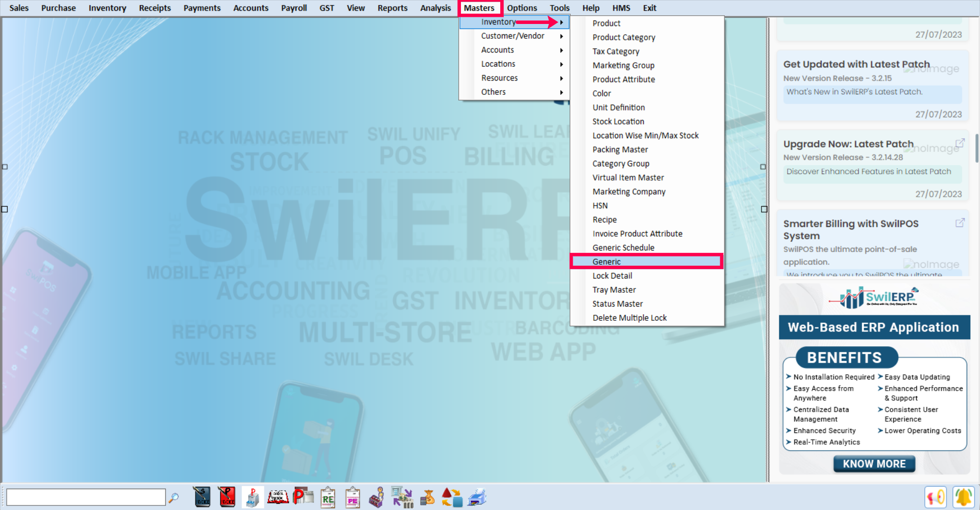Choose Product Category menu entry
The image size is (980, 510).
[647, 37]
